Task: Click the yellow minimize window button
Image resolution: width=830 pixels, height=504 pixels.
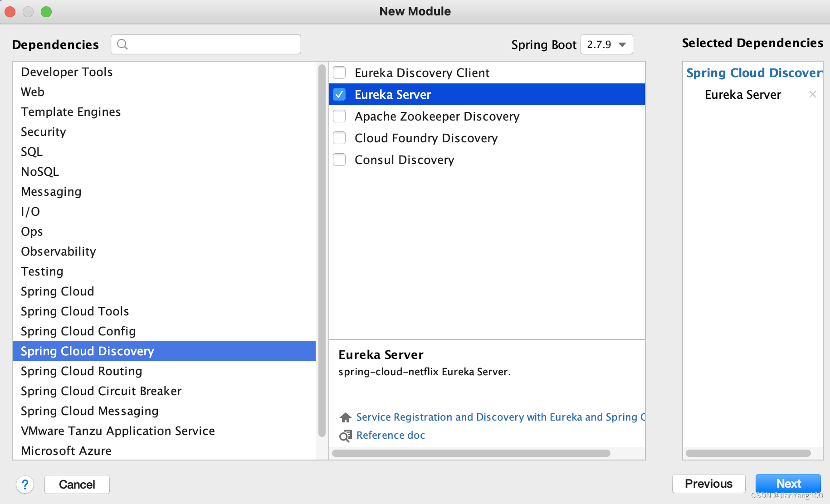Action: [28, 12]
